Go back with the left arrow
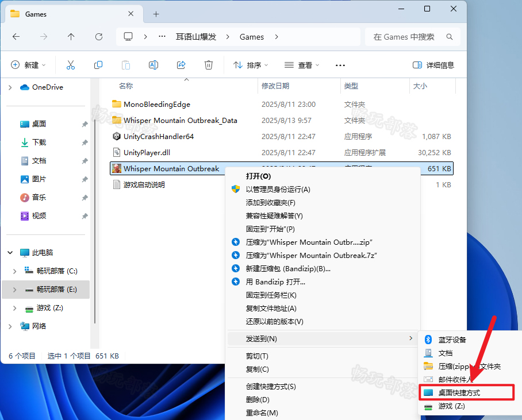Viewport: 522px width, 420px height. [16, 37]
